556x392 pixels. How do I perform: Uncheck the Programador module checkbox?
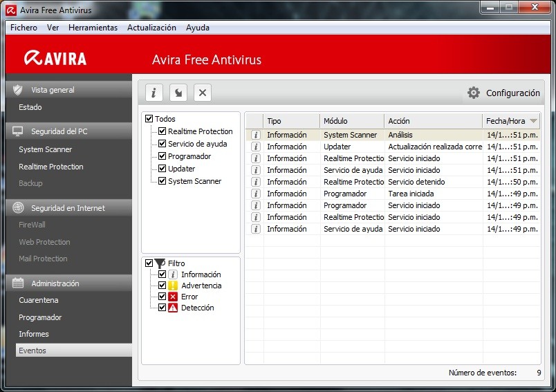coord(162,156)
